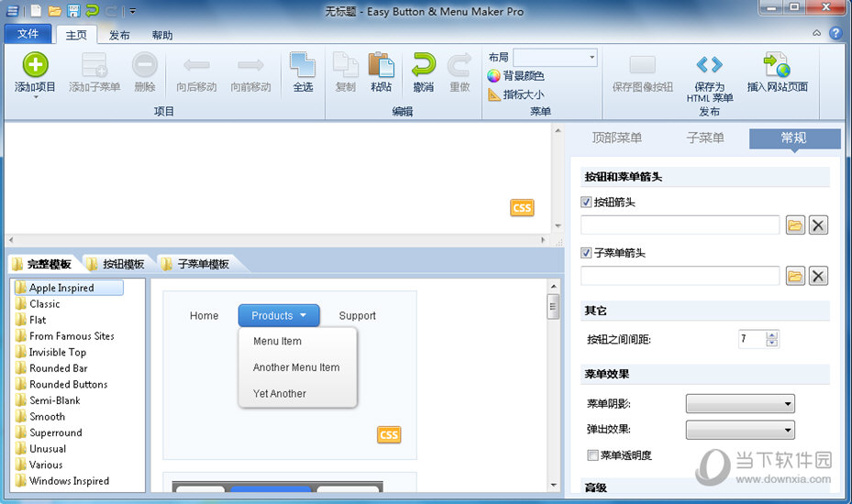The height and width of the screenshot is (504, 852).
Task: Click Support in the template preview
Action: [x=357, y=315]
